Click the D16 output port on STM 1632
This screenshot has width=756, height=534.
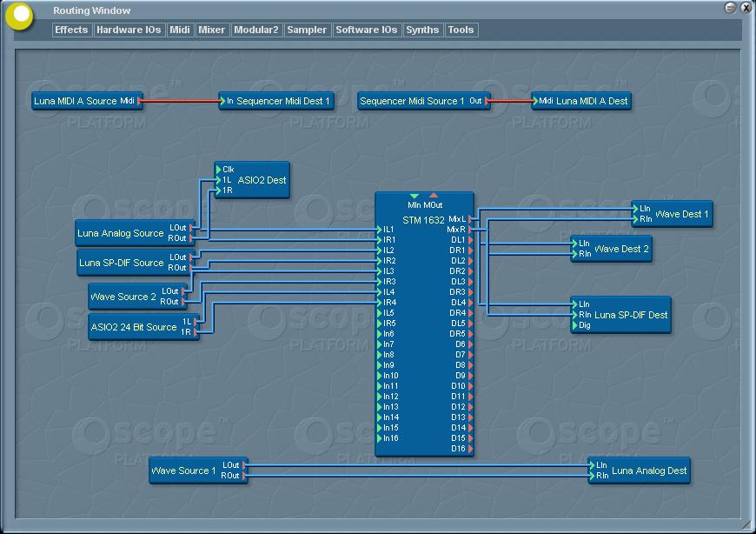tap(471, 449)
